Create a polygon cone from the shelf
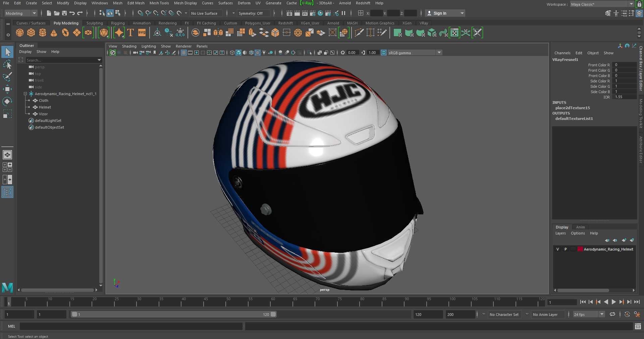This screenshot has width=644, height=339. pos(54,32)
